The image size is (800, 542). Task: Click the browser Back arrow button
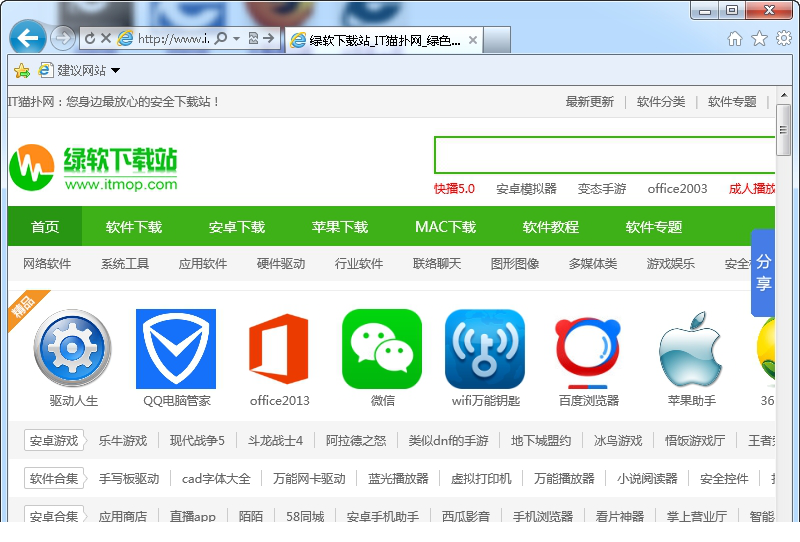click(28, 37)
